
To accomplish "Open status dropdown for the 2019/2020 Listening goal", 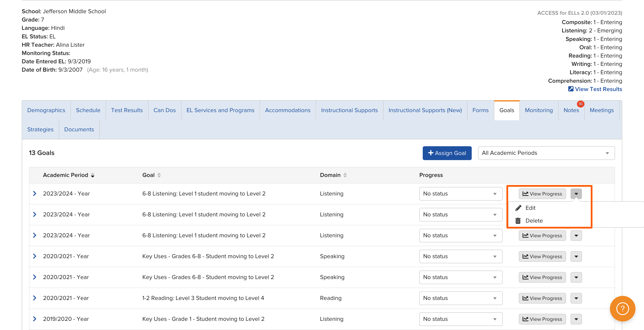I will click(461, 319).
